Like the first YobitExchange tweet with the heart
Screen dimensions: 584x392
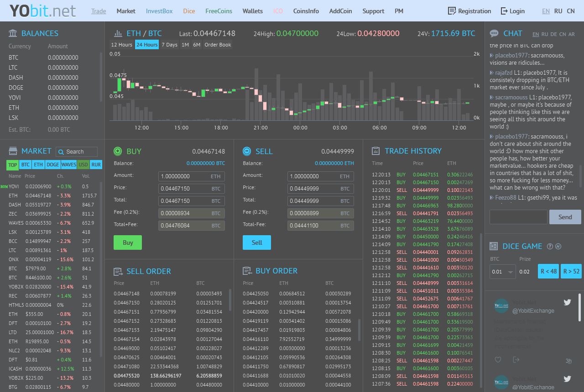tap(498, 360)
